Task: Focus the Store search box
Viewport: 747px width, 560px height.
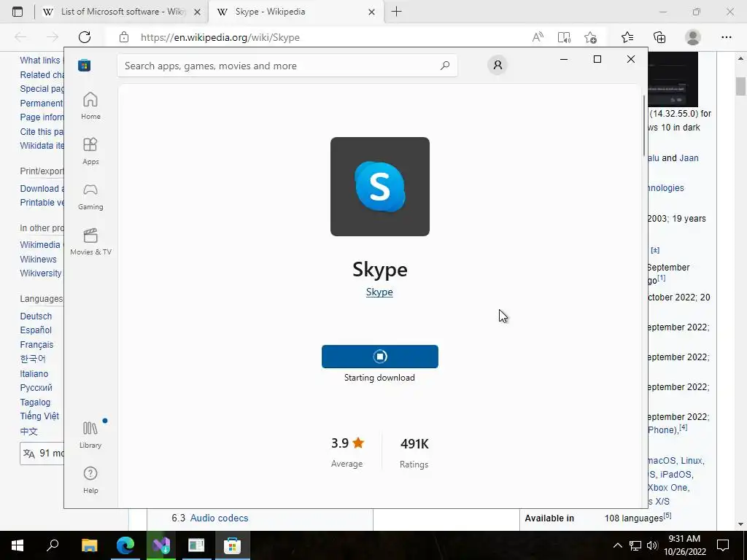Action: (x=287, y=66)
